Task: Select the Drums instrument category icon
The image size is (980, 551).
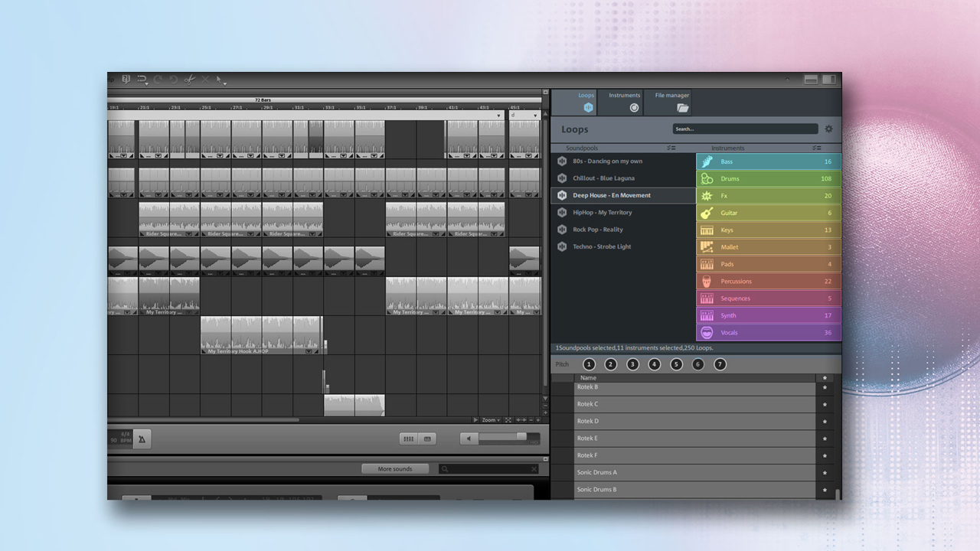Action: click(707, 179)
